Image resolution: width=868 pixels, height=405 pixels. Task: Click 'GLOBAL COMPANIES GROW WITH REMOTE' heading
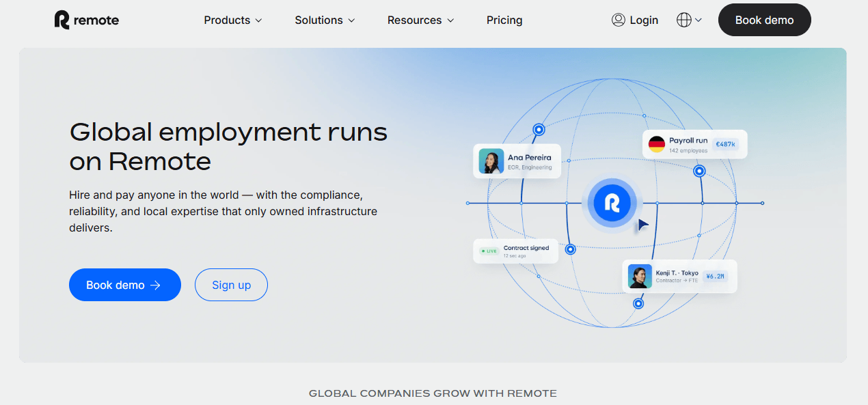pos(433,393)
